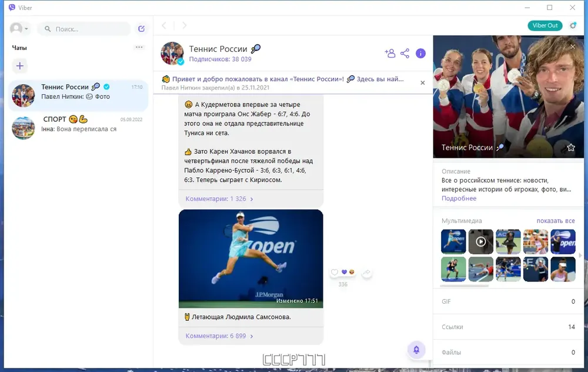The width and height of the screenshot is (588, 372).
Task: Click the notification bell floating button
Action: point(416,350)
